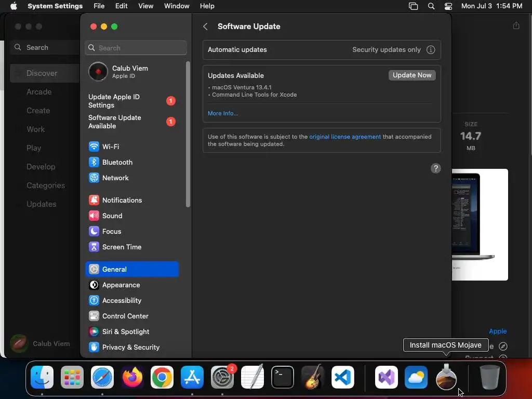Open Siri & Spotlight settings
The width and height of the screenshot is (532, 399).
point(131,332)
